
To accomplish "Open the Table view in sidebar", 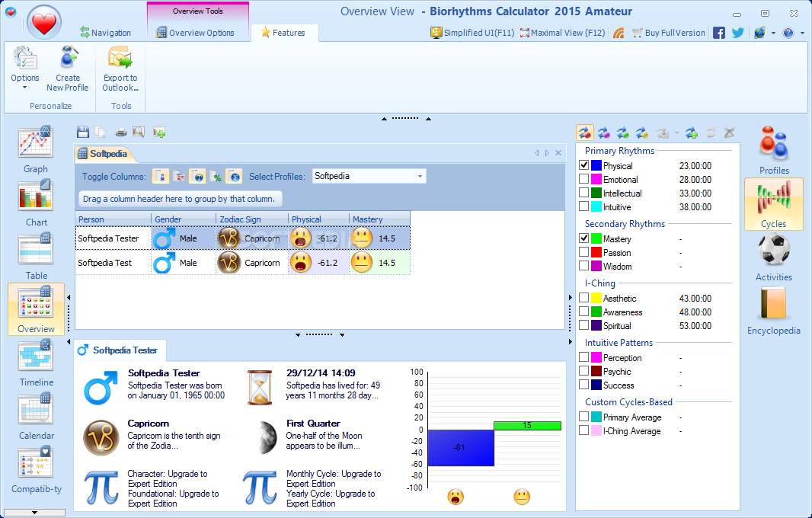I will click(35, 256).
